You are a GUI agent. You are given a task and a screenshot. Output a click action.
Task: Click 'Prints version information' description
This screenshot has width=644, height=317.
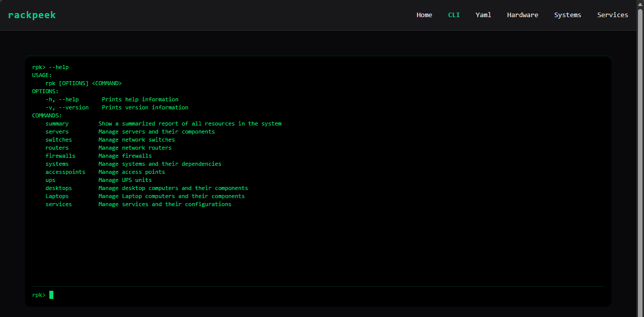[145, 107]
